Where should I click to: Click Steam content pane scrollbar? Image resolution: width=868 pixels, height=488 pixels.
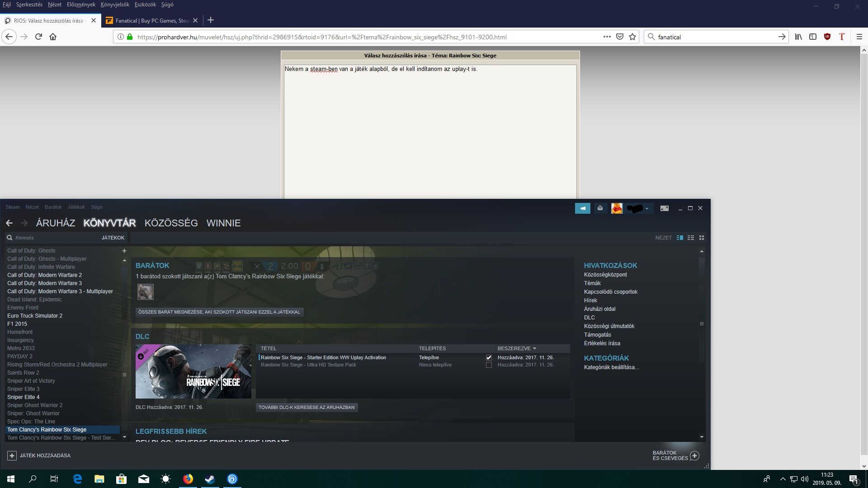[702, 310]
